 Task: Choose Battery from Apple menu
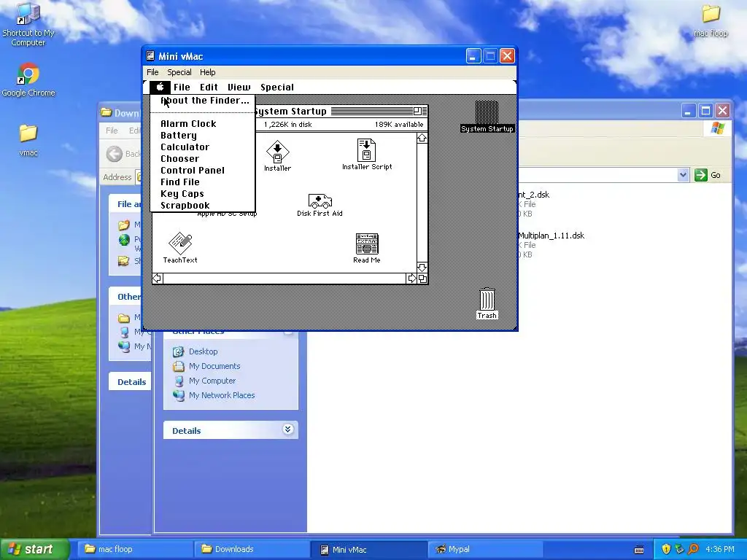[203, 136]
